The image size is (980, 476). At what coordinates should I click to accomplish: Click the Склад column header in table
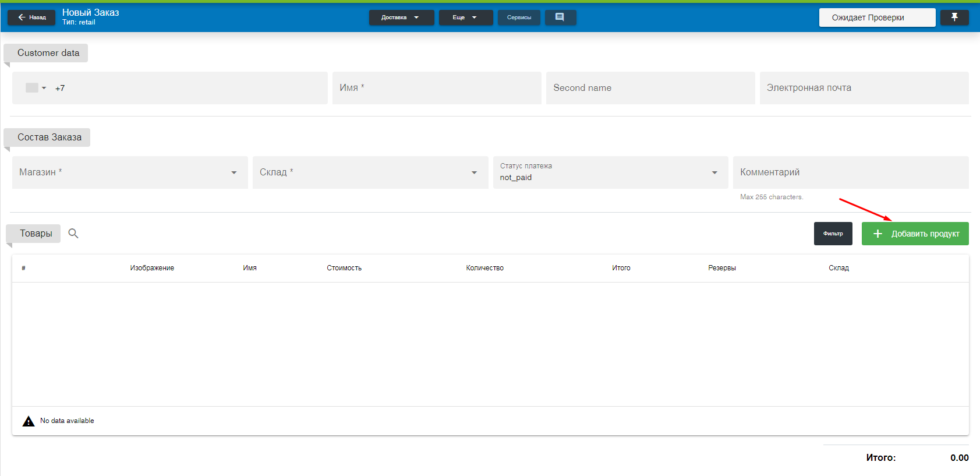point(839,268)
